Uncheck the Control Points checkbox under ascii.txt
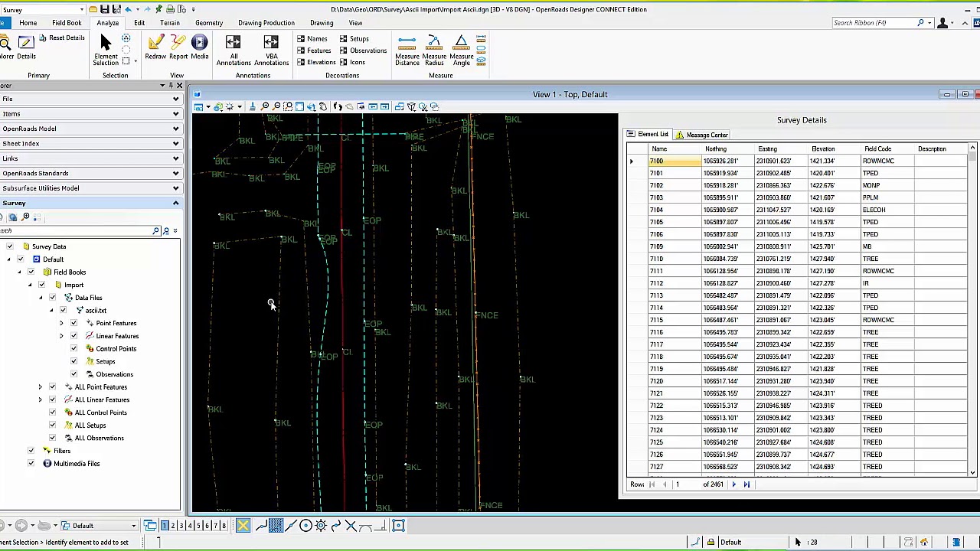 [73, 349]
